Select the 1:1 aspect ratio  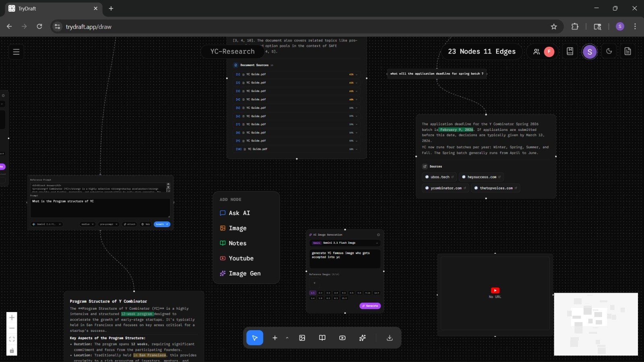tap(312, 293)
